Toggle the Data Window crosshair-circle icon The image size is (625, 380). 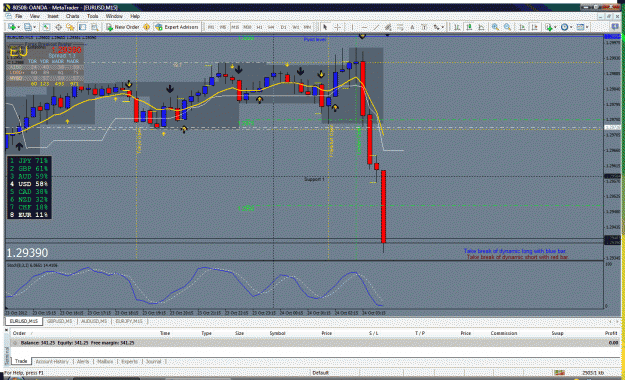coord(58,27)
